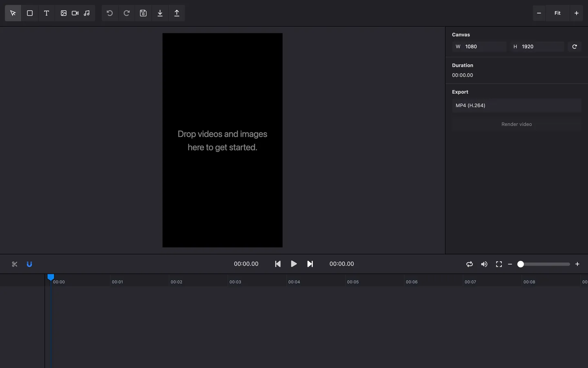Toggle loop playback
This screenshot has width=588, height=368.
coord(470,264)
